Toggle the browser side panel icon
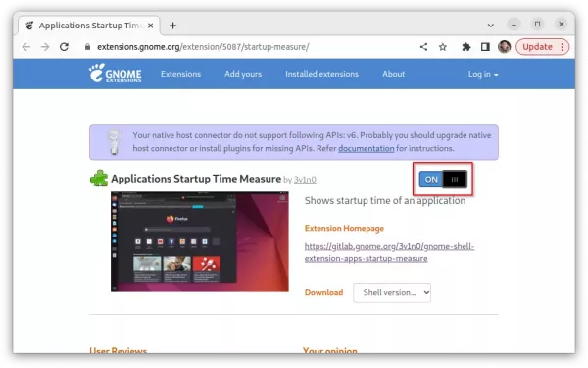The height and width of the screenshot is (368, 588). [x=485, y=47]
